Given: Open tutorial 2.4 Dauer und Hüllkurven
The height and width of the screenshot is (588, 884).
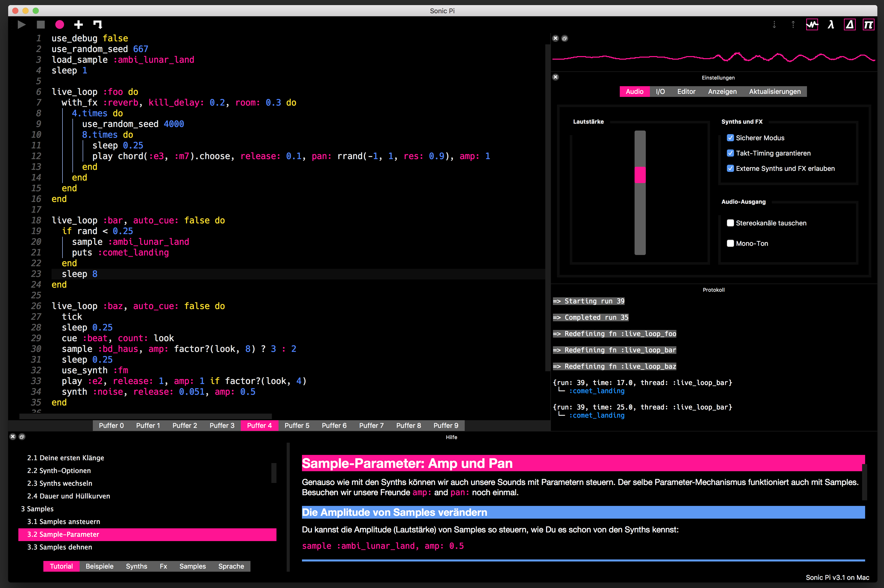Looking at the screenshot, I should pyautogui.click(x=147, y=496).
